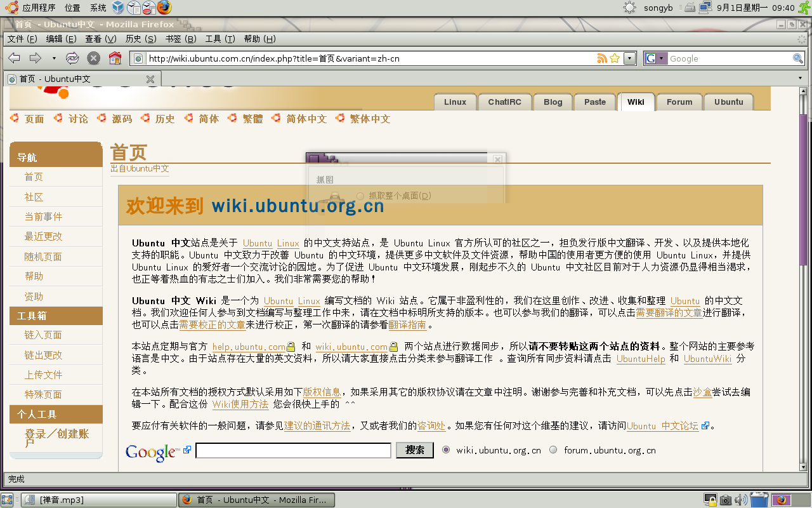Click the sun weather applet icon
812x508 pixels.
click(x=629, y=8)
